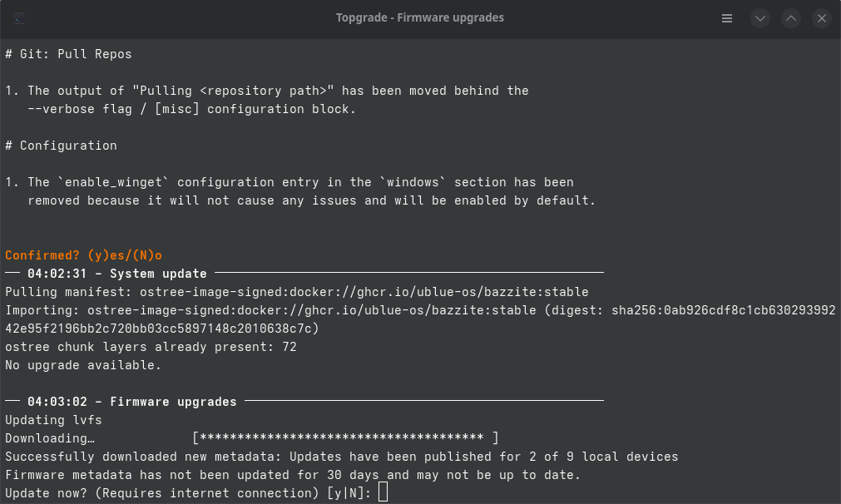
Task: Close the Topgrade terminal window
Action: [821, 17]
